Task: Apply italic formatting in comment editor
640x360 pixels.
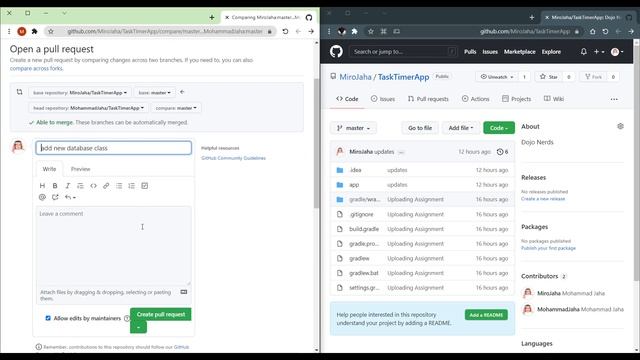Action: tap(67, 186)
